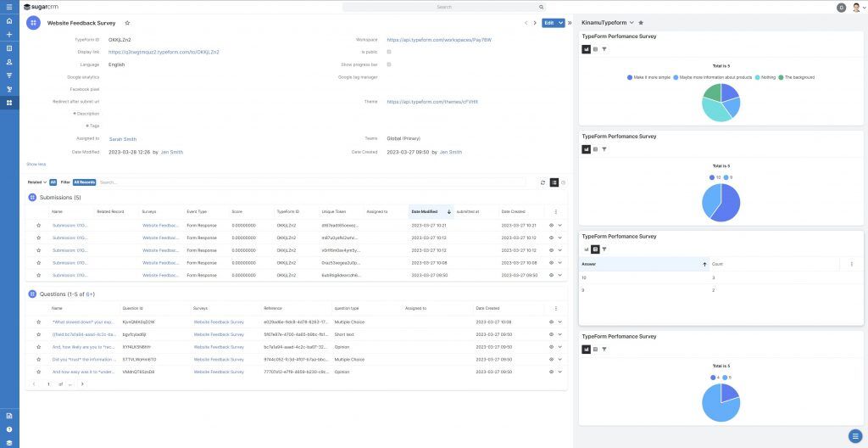Viewport: 868px width, 448px height.
Task: Click the help question-mark sidebar icon
Action: click(9, 429)
